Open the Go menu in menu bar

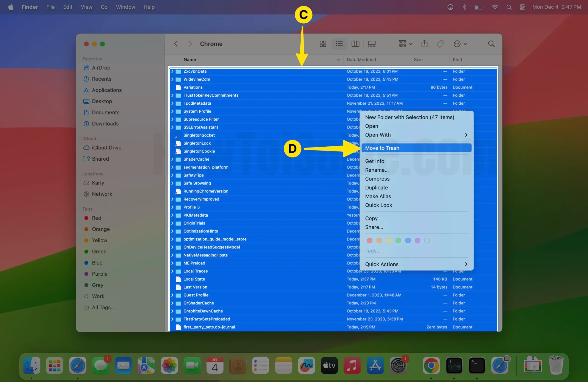pyautogui.click(x=104, y=7)
